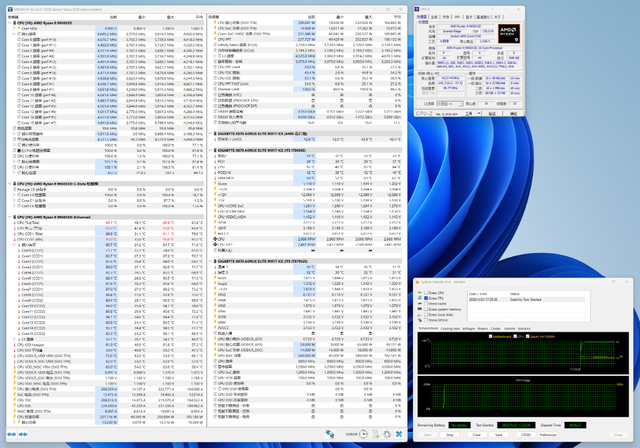This screenshot has width=640, height=448.
Task: Open the CPU-Z processor selection dropdown
Action: click(x=449, y=104)
